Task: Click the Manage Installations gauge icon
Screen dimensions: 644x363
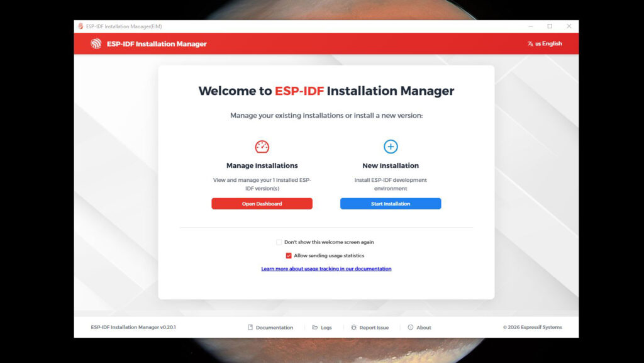Action: (x=262, y=147)
